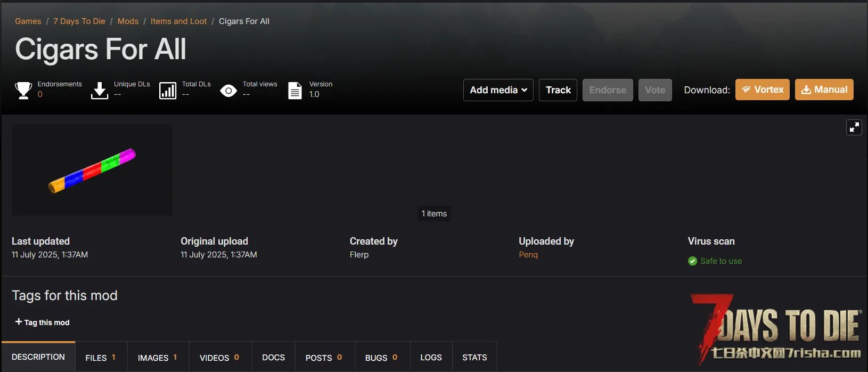This screenshot has width=868, height=372.
Task: Switch to the POSTS tab
Action: coord(325,358)
